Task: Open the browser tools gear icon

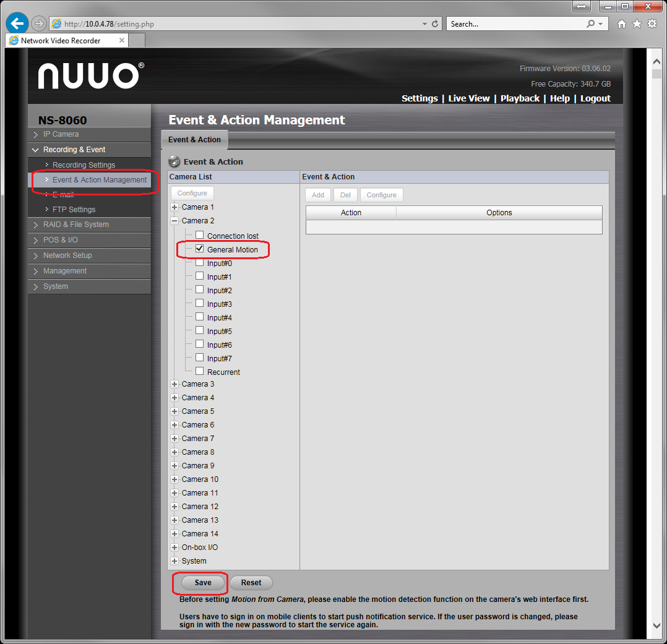Action: pos(652,24)
